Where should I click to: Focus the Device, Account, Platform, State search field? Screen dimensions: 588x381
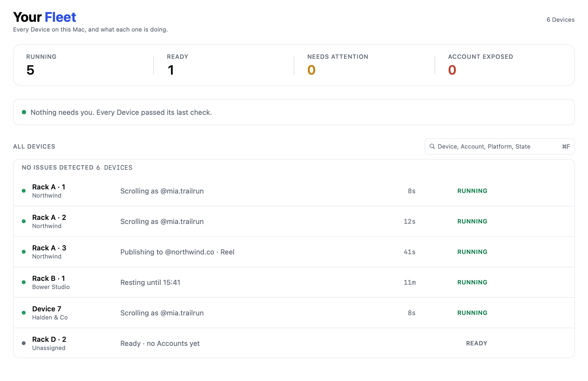(x=500, y=146)
